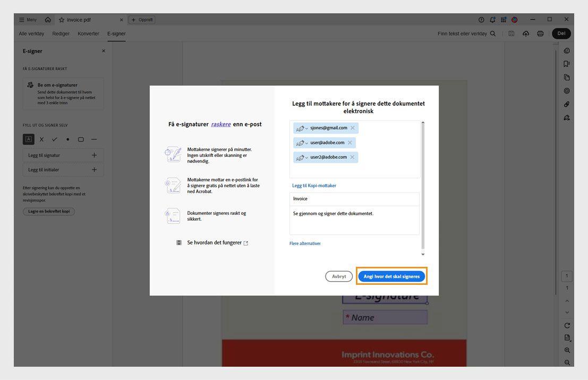This screenshot has width=588, height=380.
Task: Expand Flere alternativer
Action: [x=305, y=243]
